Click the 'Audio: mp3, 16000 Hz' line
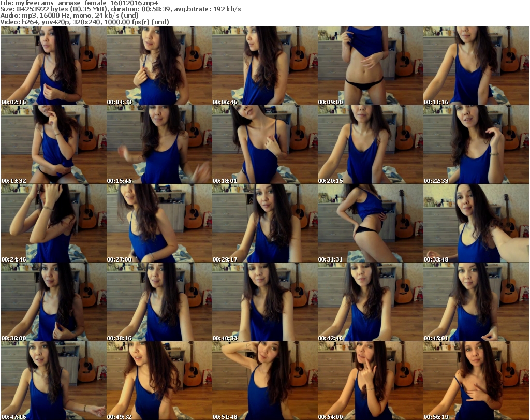Viewport: 530px width, 420px height. 69,16
